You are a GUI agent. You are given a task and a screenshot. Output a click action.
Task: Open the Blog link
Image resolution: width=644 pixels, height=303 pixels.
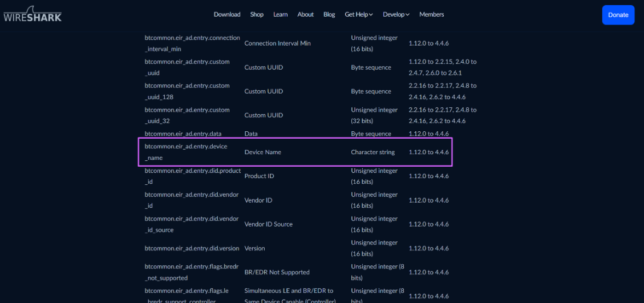[329, 14]
